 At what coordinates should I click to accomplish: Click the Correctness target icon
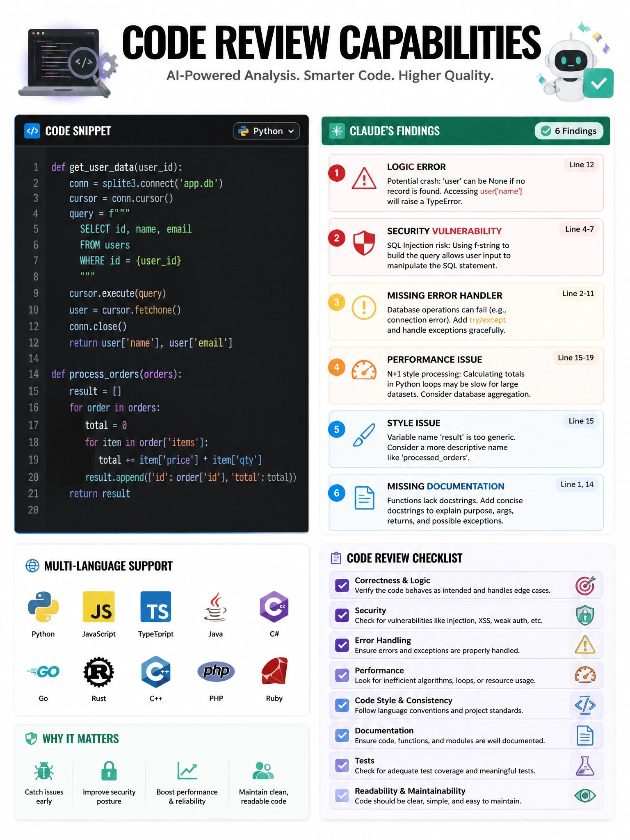coord(585,585)
